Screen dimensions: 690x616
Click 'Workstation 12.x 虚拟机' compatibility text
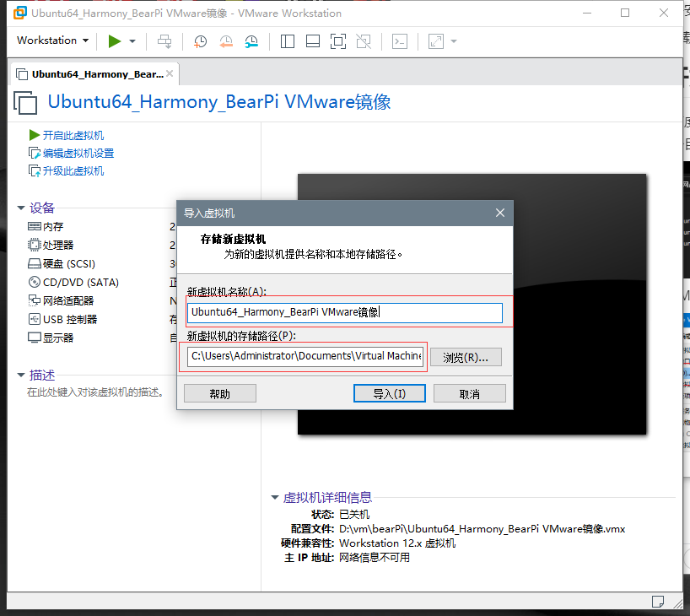397,543
